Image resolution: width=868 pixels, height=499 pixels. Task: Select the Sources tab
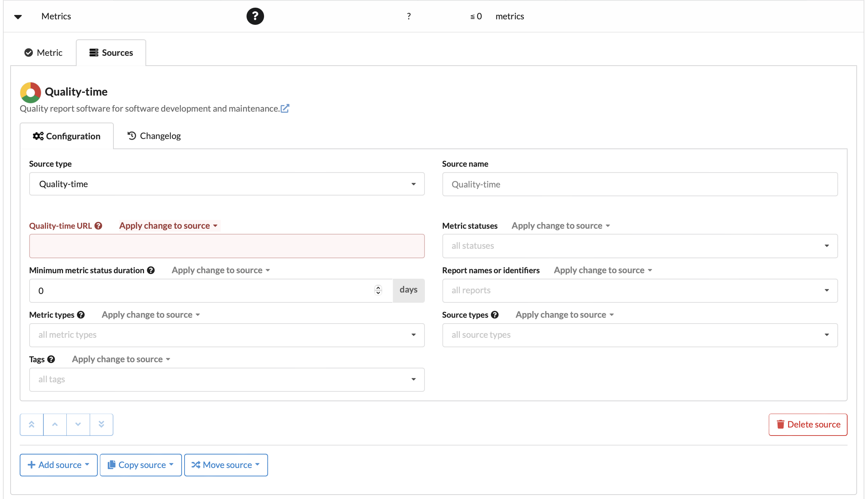click(111, 53)
